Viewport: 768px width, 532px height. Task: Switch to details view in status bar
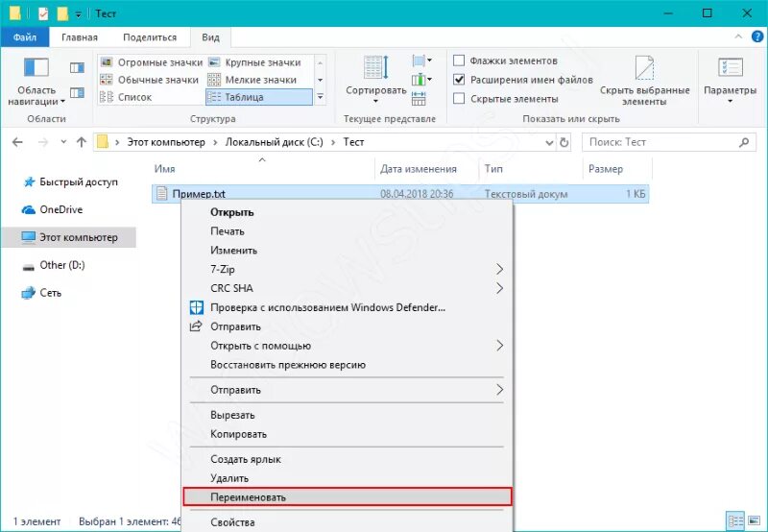click(x=735, y=520)
